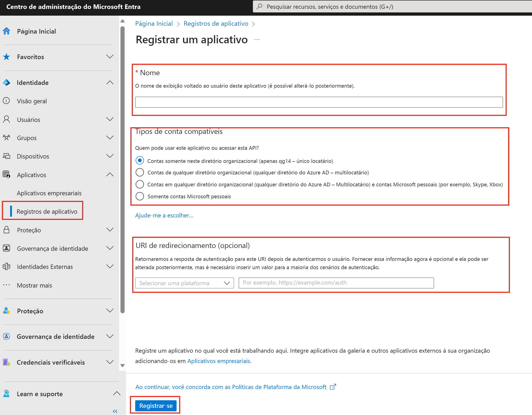Expand the Governança de identidade section
This screenshot has width=532, height=415.
tap(110, 248)
